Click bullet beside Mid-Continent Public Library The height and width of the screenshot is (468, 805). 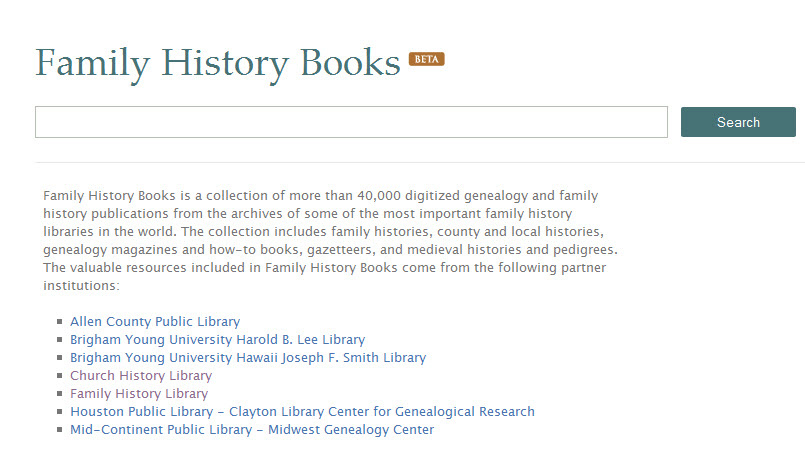coord(60,431)
